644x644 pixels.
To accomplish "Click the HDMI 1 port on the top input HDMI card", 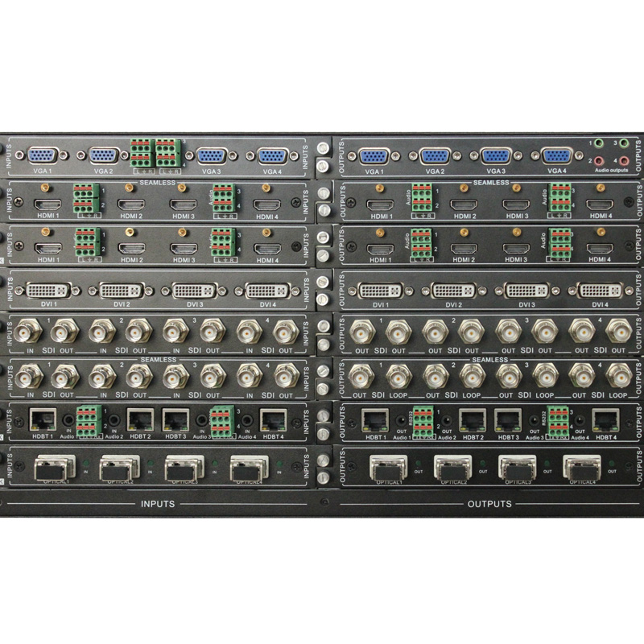I will point(47,204).
